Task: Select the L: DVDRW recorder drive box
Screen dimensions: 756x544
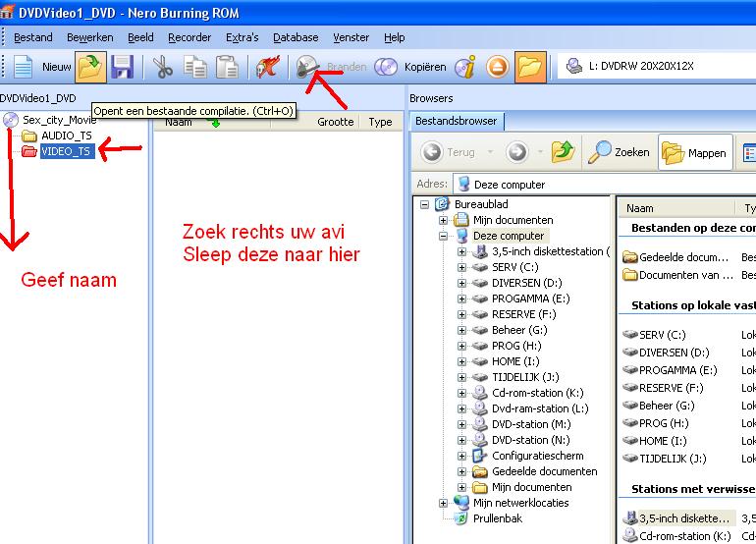Action: click(x=657, y=66)
